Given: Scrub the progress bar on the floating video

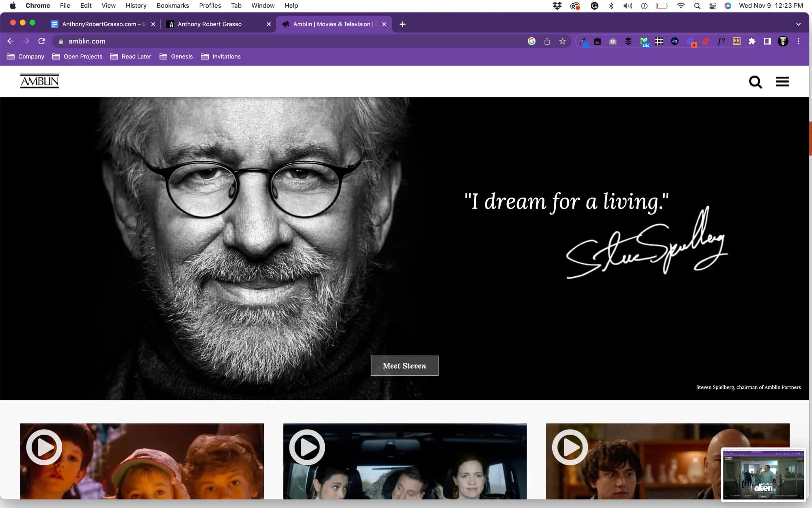Looking at the screenshot, I should 763,497.
